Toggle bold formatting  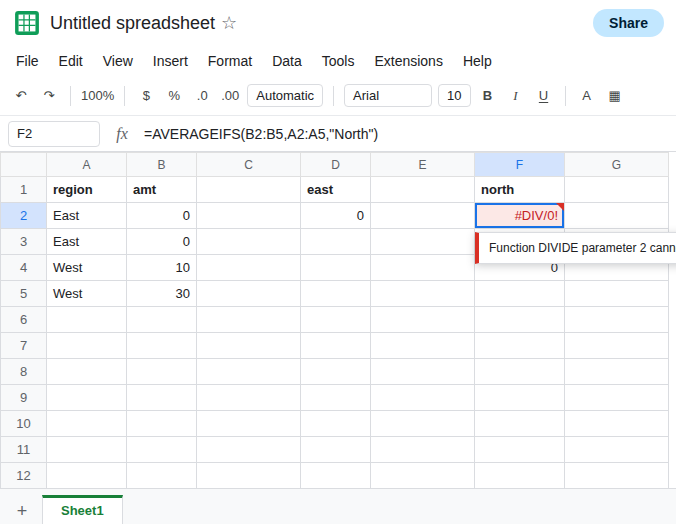[487, 95]
